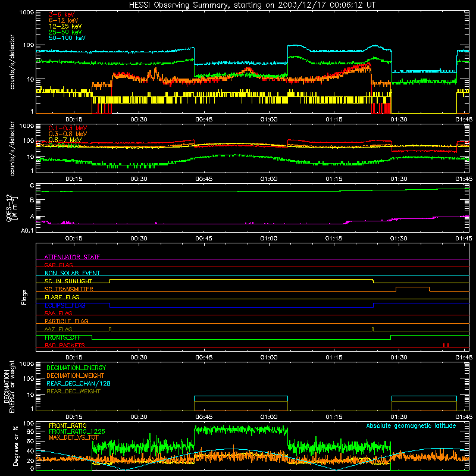
Task: Click the raised SC_TRANSMITTER pulse near 01:30
Action: (x=412, y=289)
